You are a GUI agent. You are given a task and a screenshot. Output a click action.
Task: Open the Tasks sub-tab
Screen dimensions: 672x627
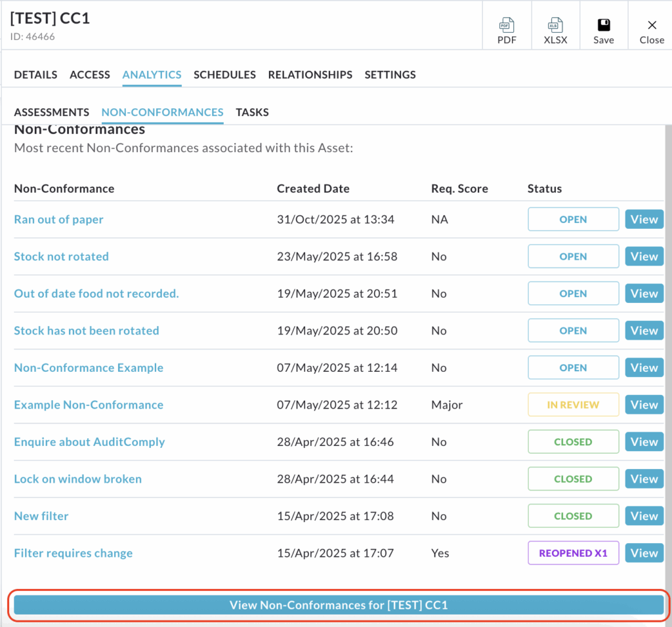click(x=252, y=112)
